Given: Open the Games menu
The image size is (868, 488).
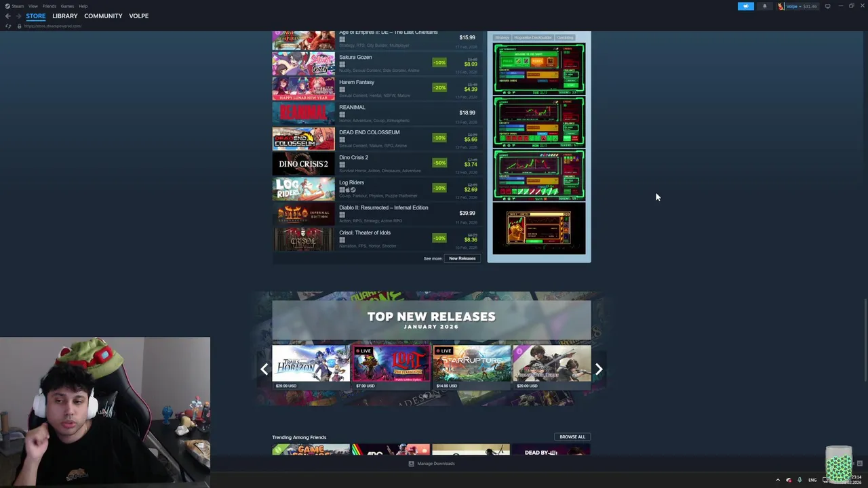Looking at the screenshot, I should 67,6.
